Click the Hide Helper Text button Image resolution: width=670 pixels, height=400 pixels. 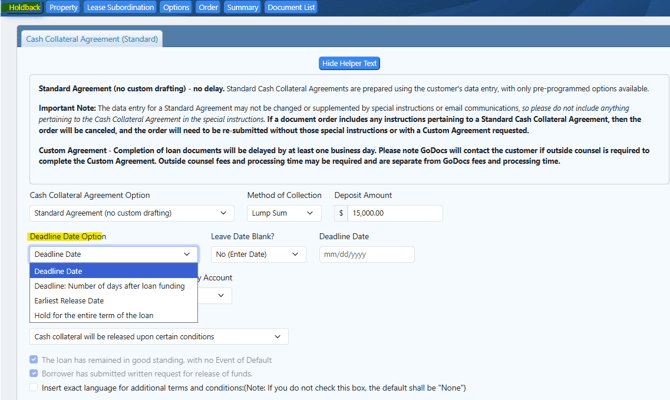(349, 63)
